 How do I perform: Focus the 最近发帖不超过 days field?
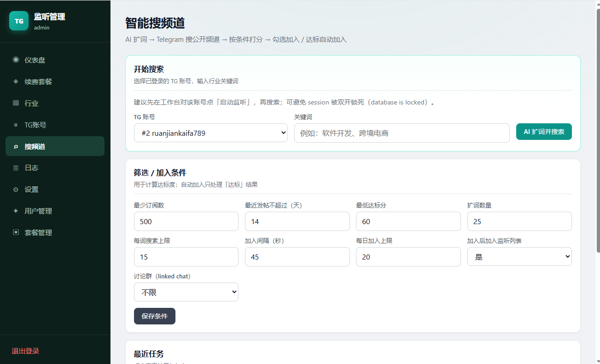[x=297, y=221]
